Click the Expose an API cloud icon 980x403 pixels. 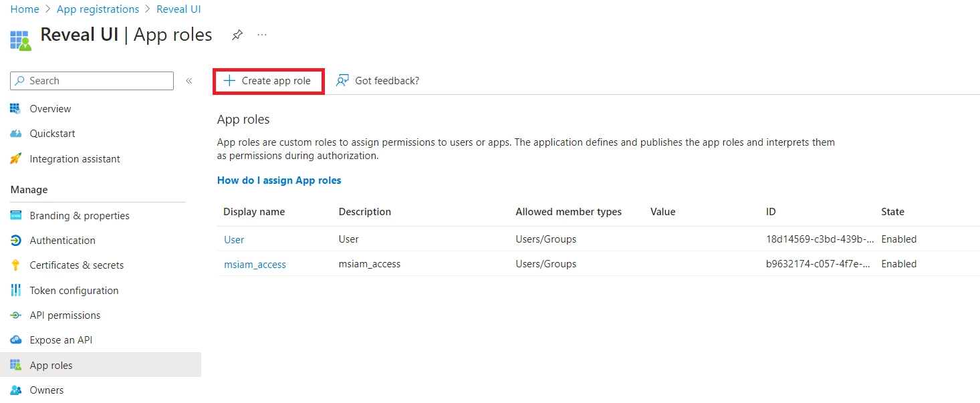[x=16, y=340]
